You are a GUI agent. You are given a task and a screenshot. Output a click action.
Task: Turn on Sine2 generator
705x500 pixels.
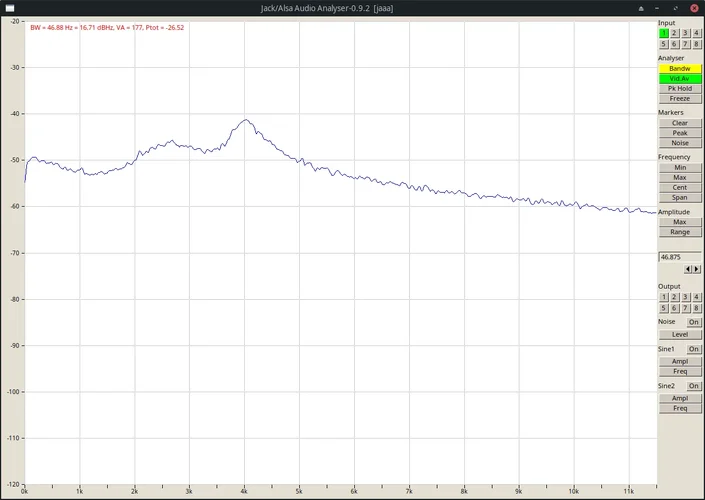coord(694,385)
